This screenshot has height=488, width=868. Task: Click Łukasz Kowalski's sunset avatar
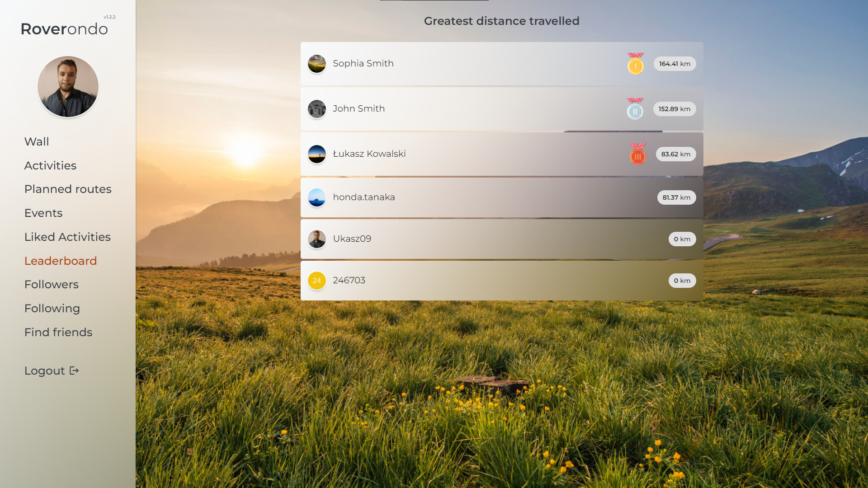click(317, 154)
